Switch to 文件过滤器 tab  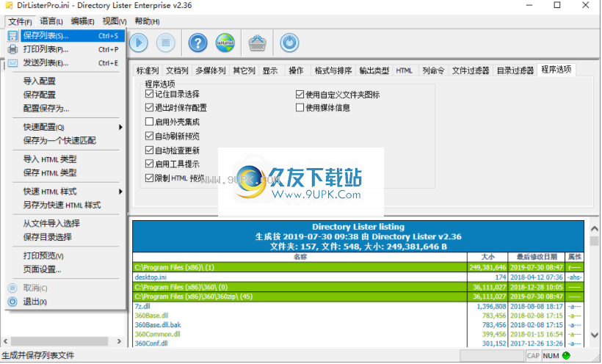coord(471,70)
